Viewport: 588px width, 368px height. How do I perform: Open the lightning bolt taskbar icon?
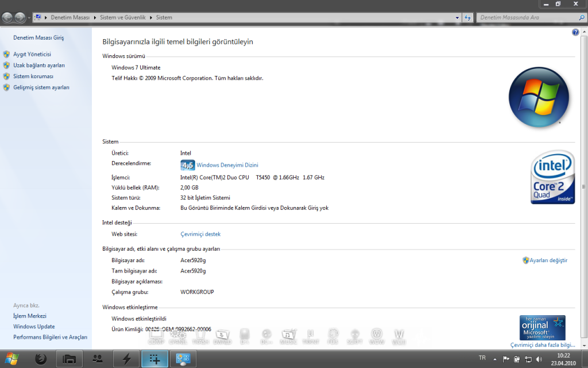(x=126, y=359)
